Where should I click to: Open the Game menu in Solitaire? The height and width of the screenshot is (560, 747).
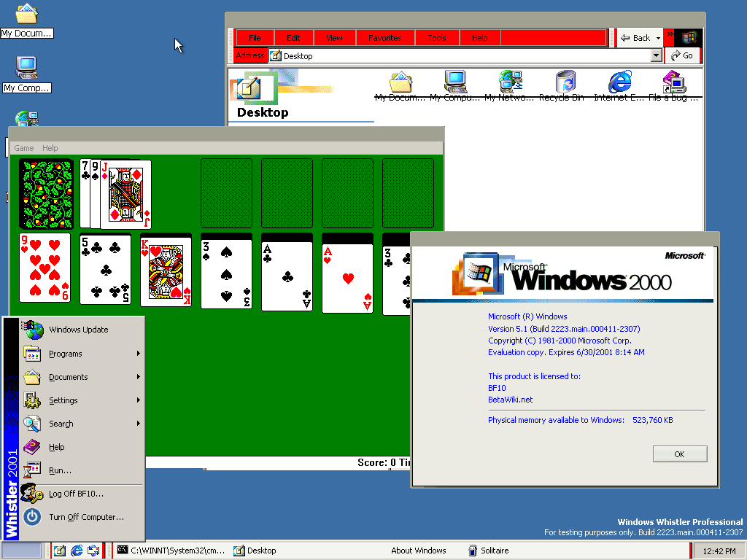click(24, 148)
